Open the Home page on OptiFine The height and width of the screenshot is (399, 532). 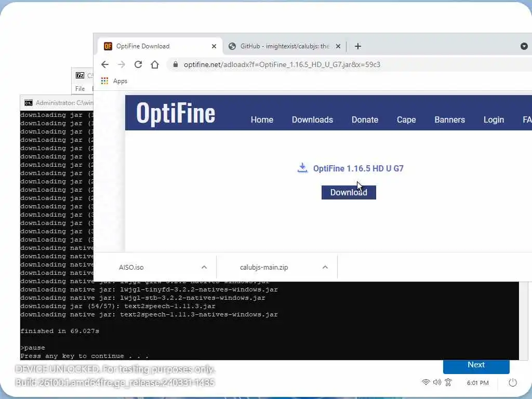pyautogui.click(x=262, y=120)
